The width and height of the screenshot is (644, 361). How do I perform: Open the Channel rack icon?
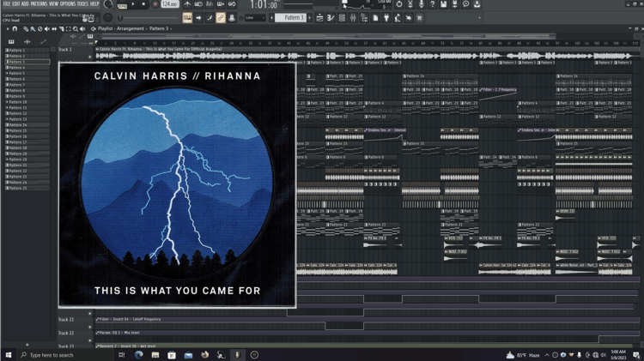click(342, 18)
